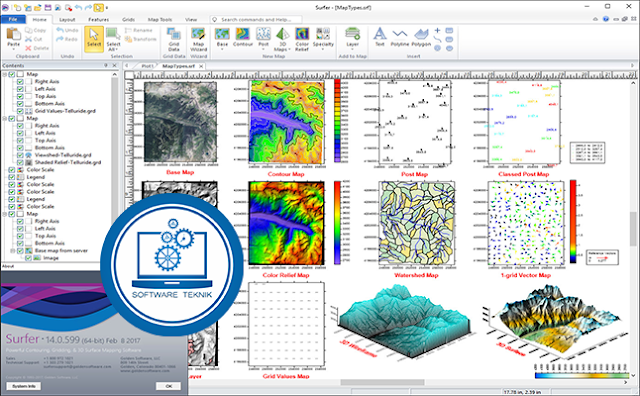
Task: Select the Watershed Map in the plot
Action: (x=416, y=224)
